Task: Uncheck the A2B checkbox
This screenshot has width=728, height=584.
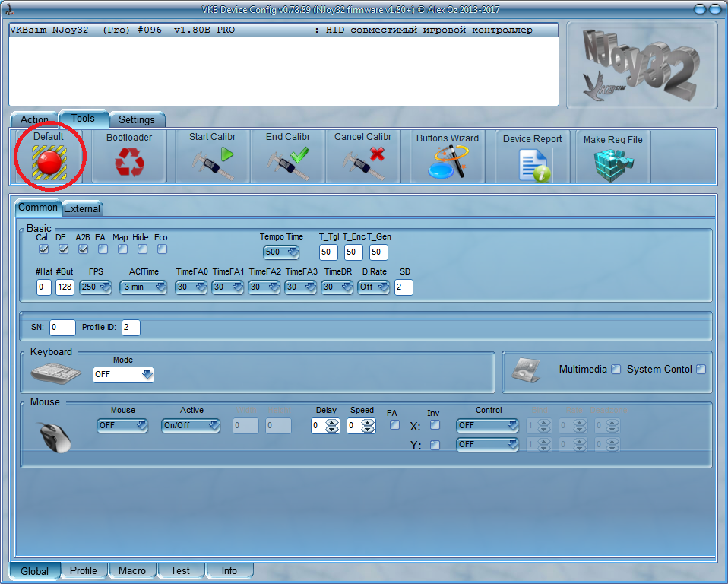Action: [x=83, y=249]
